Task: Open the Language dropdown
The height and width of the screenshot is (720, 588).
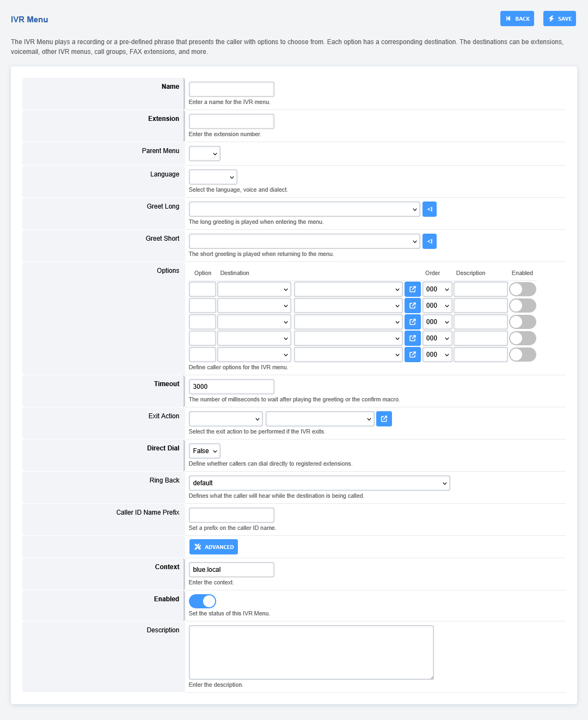Action: 213,177
